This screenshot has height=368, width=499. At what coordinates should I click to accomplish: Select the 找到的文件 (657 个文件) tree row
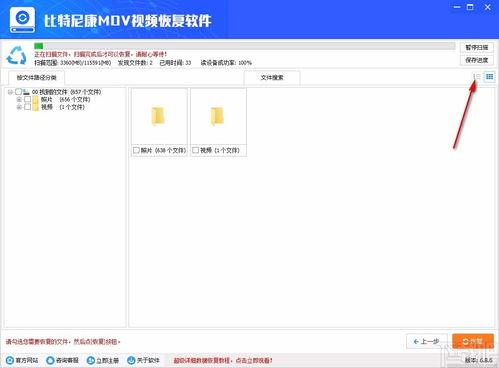pos(66,92)
